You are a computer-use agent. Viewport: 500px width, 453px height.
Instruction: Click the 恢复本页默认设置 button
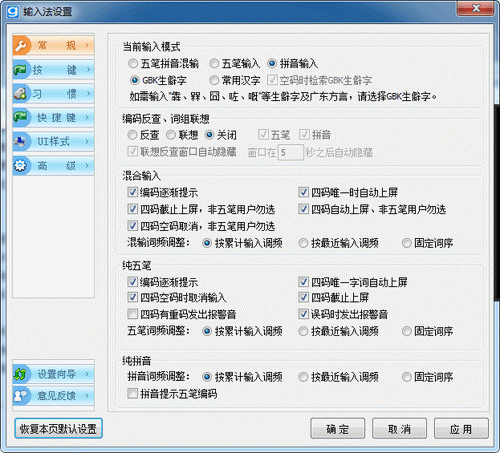tap(58, 429)
